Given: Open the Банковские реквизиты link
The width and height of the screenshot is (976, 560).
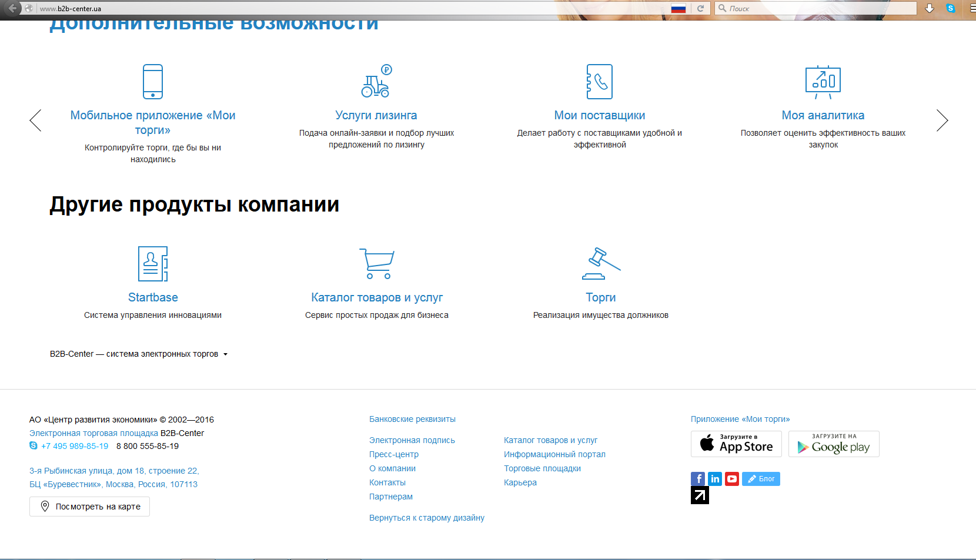Looking at the screenshot, I should tap(412, 419).
